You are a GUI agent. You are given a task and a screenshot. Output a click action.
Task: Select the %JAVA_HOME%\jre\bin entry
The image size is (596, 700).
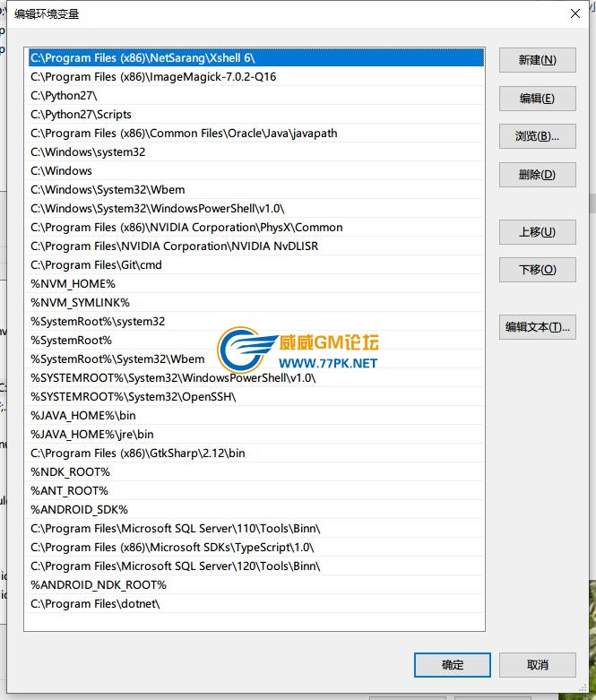[255, 434]
